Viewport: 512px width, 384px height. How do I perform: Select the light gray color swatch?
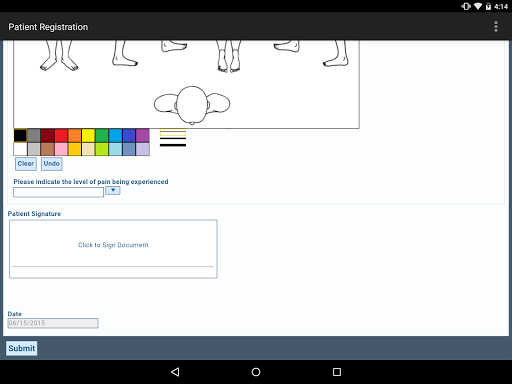tap(34, 149)
